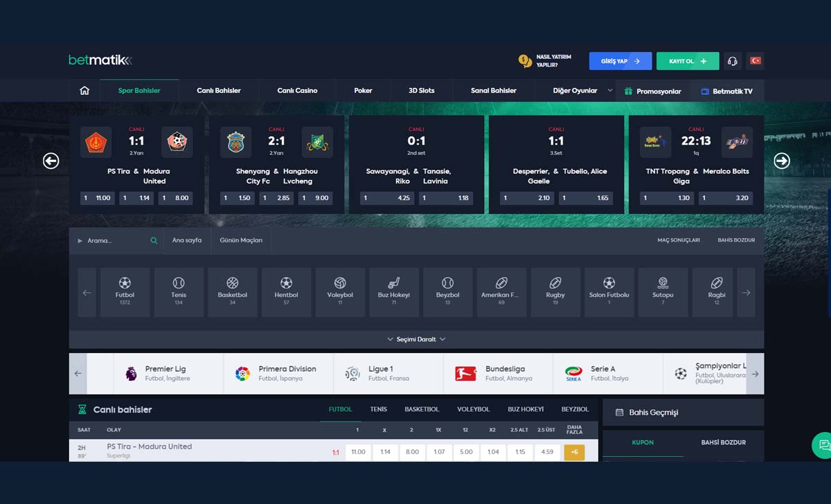Select the Amerikan Futbolu sport tile
This screenshot has width=831, height=504.
501,292
